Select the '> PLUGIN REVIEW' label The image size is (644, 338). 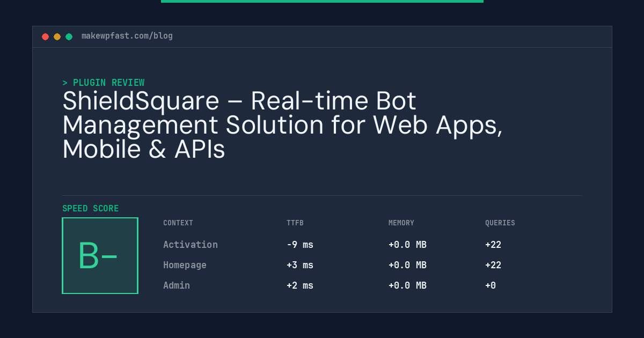[x=104, y=83]
